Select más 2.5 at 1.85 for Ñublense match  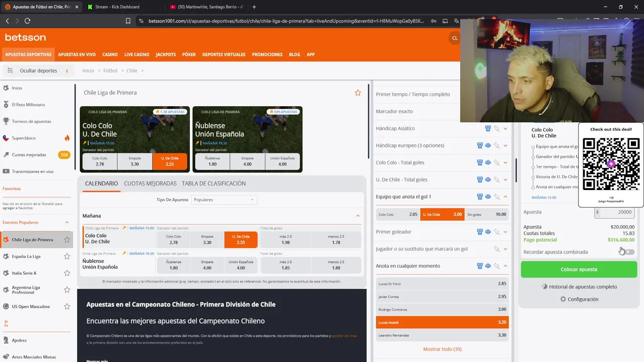pyautogui.click(x=285, y=265)
